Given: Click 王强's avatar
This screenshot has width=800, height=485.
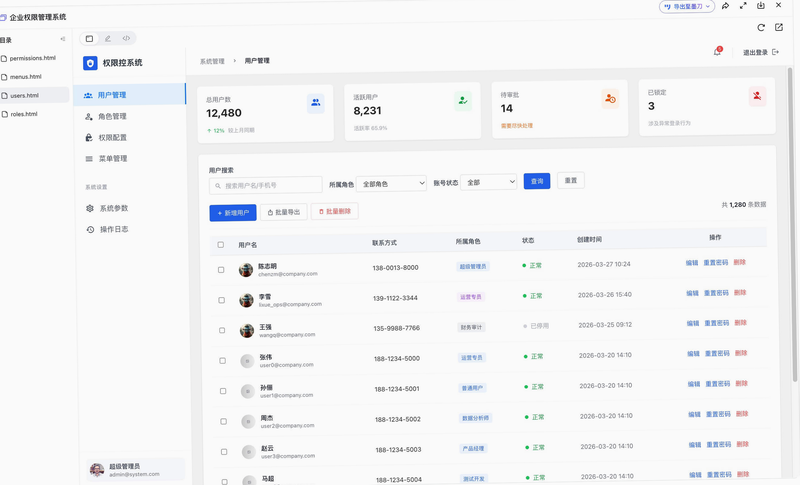Looking at the screenshot, I should 247,330.
